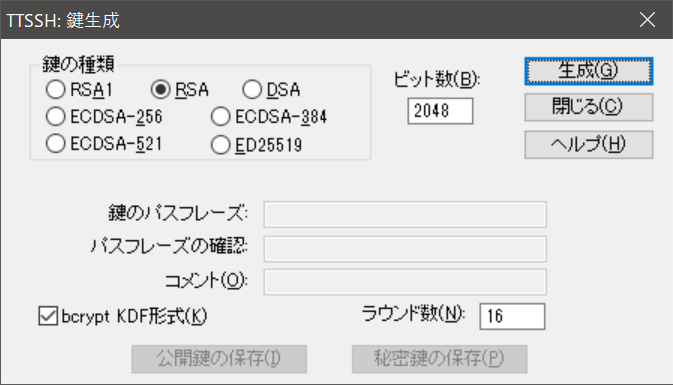Click the 閉じる(C) close button
The height and width of the screenshot is (385, 673).
coord(588,107)
